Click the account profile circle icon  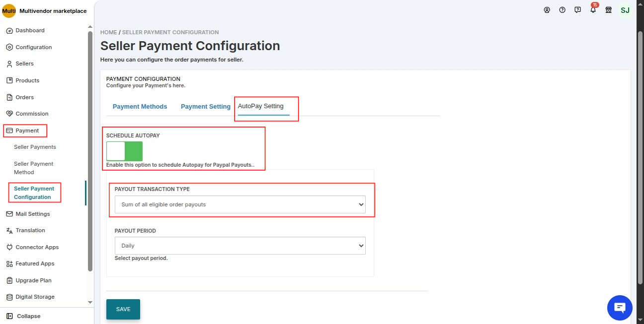pos(547,10)
